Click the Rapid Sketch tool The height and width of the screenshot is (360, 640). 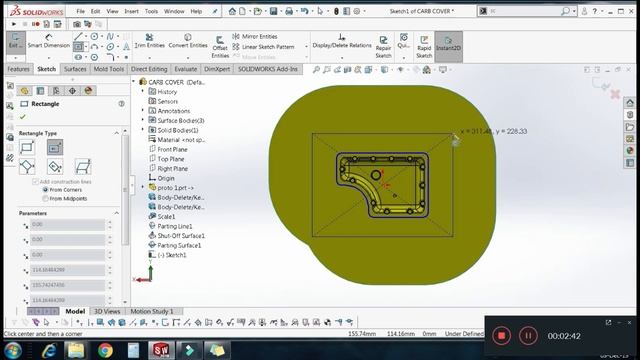point(424,47)
